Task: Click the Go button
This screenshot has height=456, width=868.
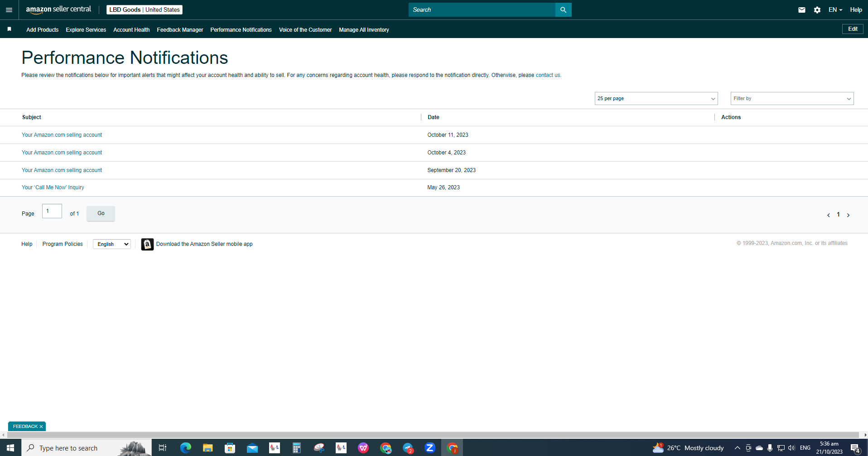Action: (x=101, y=213)
